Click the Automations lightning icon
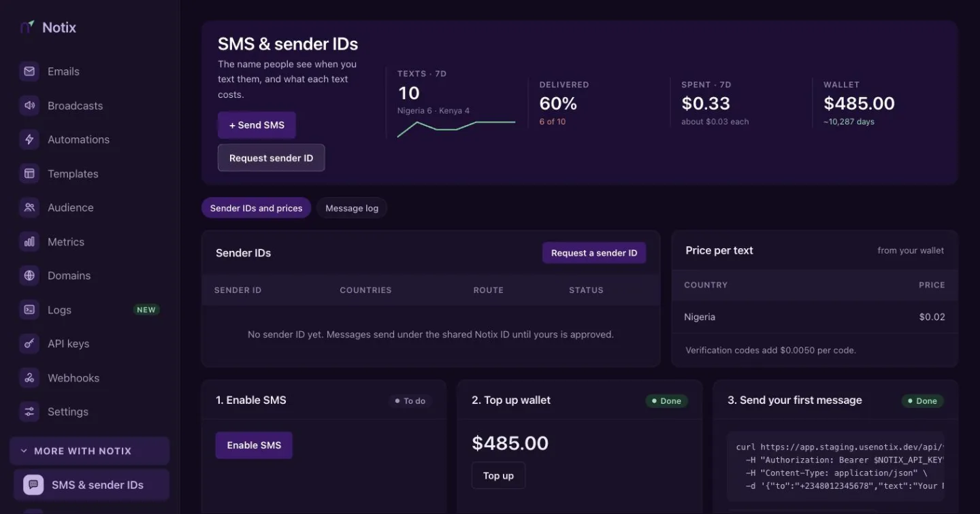Image resolution: width=980 pixels, height=514 pixels. point(29,139)
